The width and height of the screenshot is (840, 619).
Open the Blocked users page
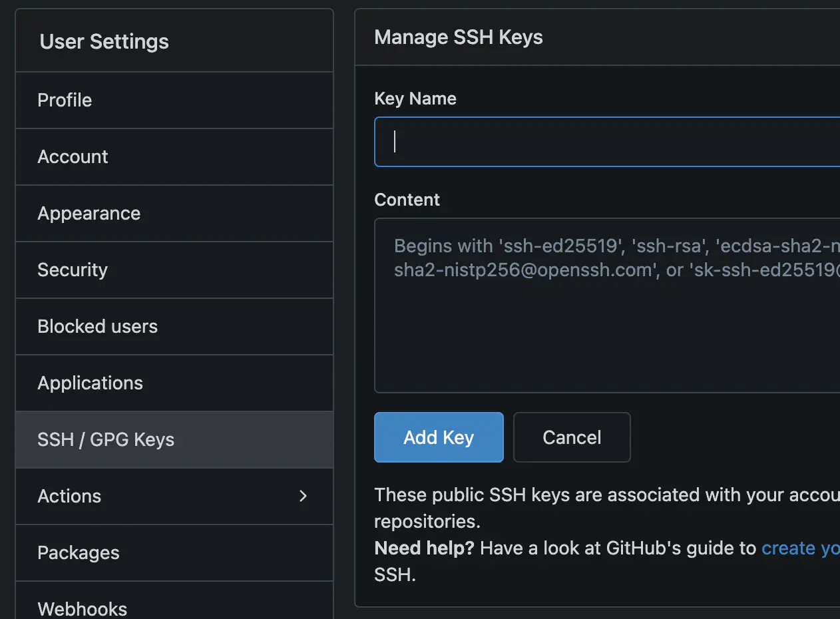[97, 326]
